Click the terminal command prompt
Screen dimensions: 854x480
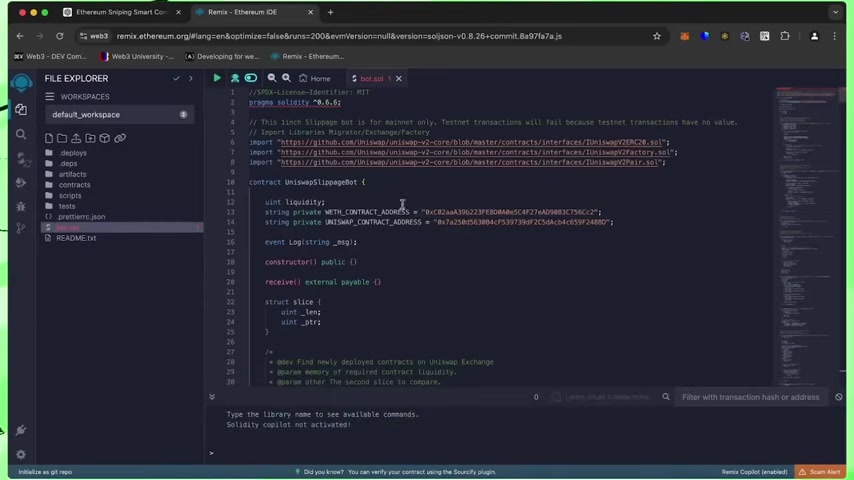(211, 453)
